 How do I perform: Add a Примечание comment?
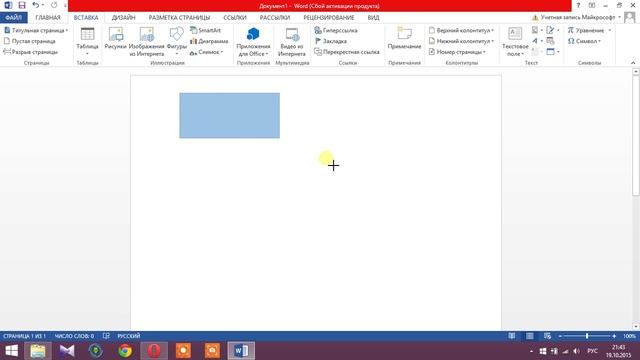(404, 39)
